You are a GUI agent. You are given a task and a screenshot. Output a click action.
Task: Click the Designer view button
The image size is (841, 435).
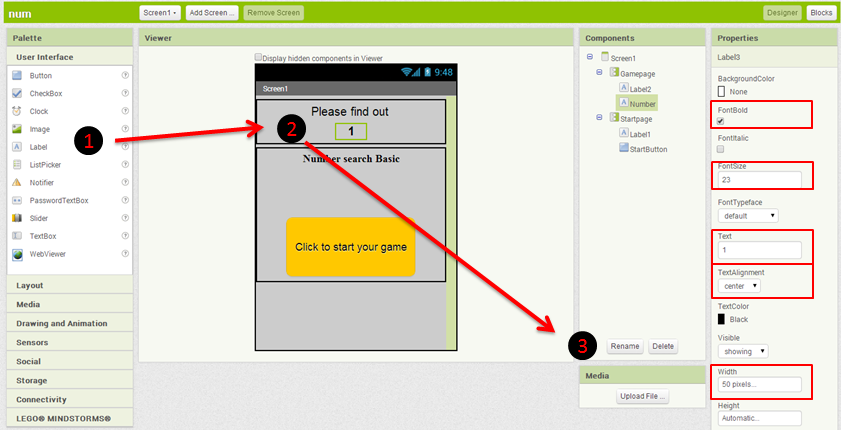(783, 13)
